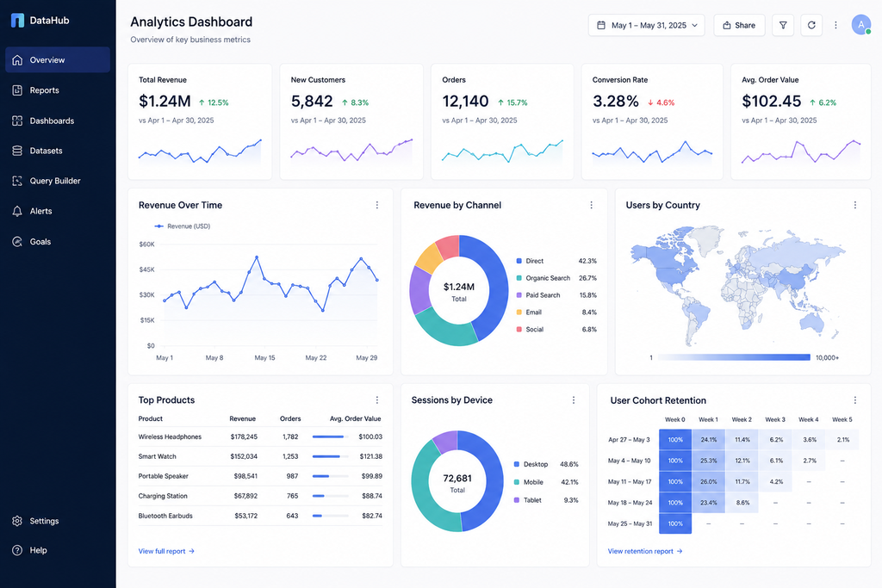Toggle the Direct channel legend swatch
The height and width of the screenshot is (588, 882).
519,261
